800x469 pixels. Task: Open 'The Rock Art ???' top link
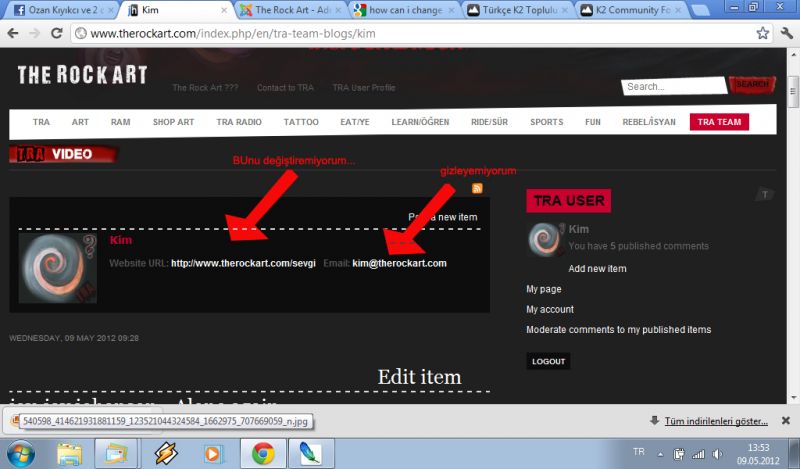click(205, 88)
